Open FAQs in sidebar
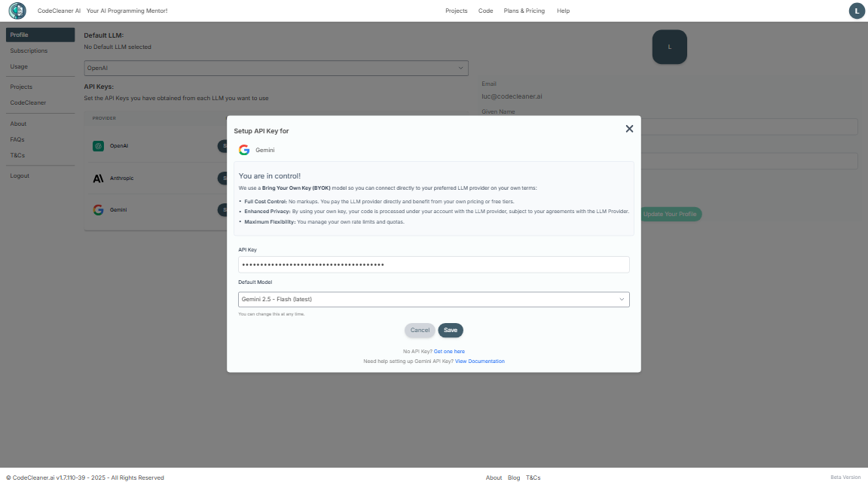The image size is (868, 488). (x=17, y=139)
